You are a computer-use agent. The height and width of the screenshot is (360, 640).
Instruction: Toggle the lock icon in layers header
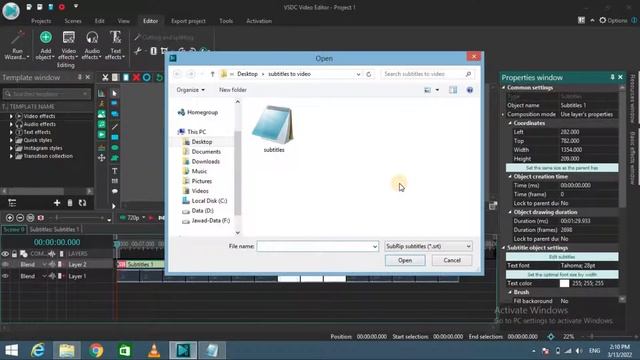click(x=14, y=254)
